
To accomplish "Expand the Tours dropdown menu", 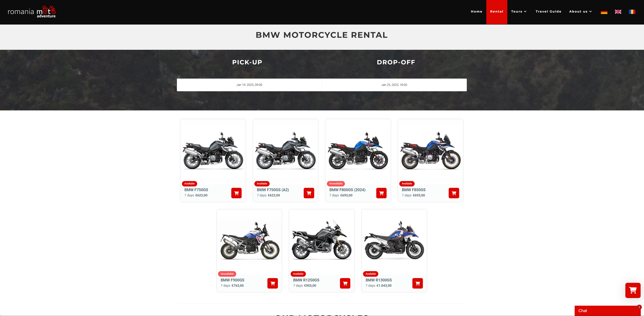I will tap(519, 12).
